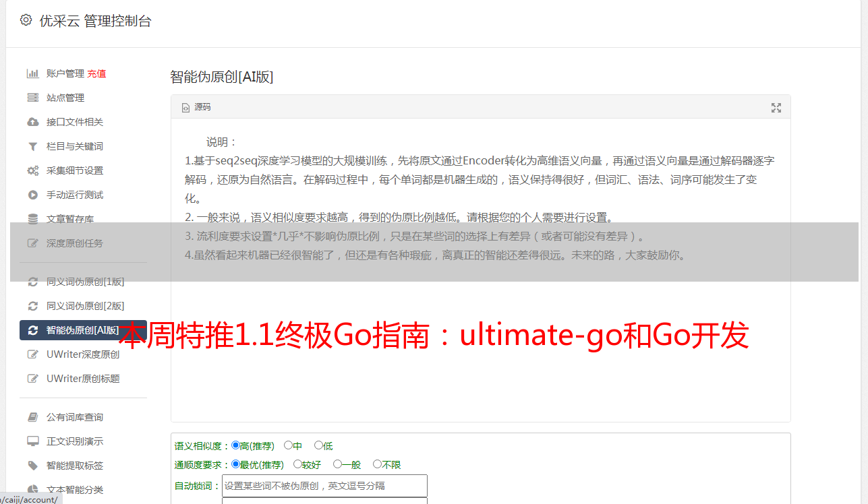Click the line starting 2. 一般来说
Screen dimensions: 868x504
coord(399,218)
